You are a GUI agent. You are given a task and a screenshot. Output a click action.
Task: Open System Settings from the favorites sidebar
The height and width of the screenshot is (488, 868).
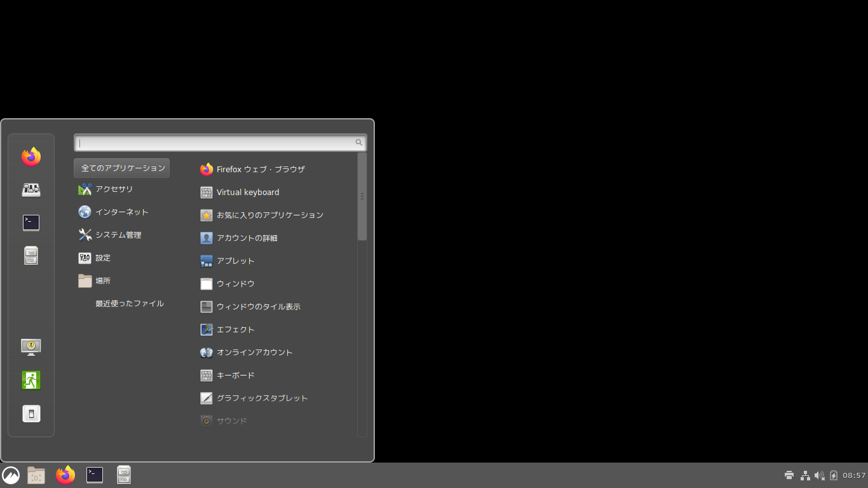[31, 189]
